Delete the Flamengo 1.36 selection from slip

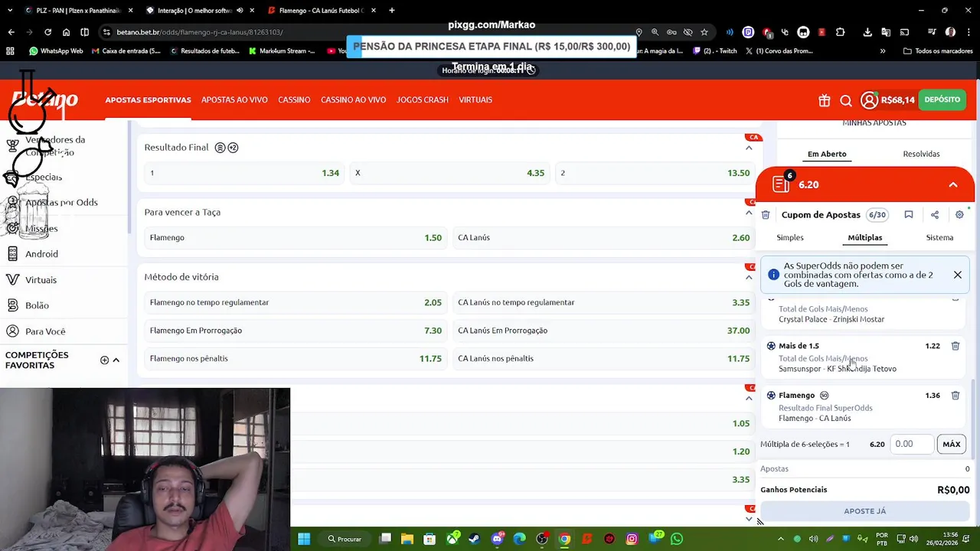[955, 396]
